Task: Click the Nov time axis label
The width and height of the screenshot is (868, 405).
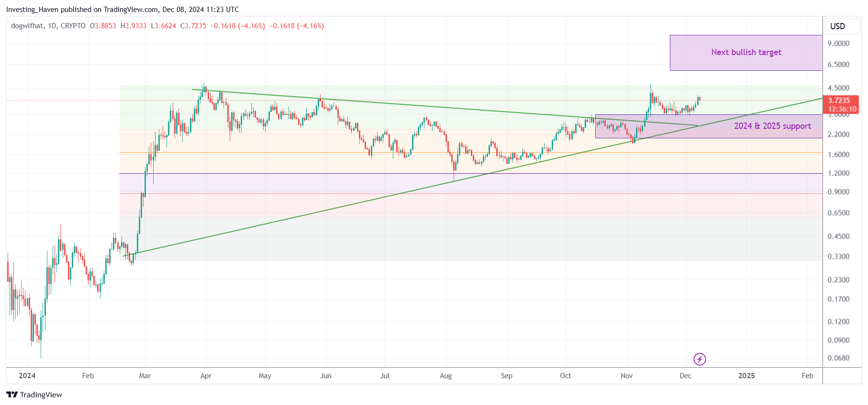Action: click(x=627, y=376)
